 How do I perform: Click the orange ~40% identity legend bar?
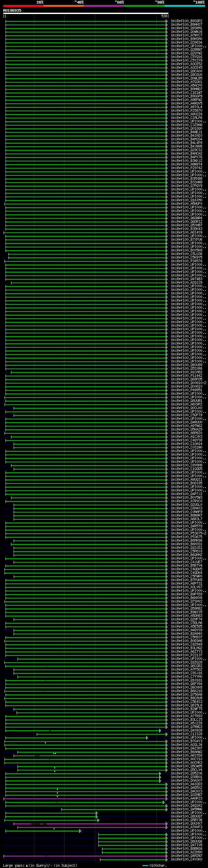(63, 6)
